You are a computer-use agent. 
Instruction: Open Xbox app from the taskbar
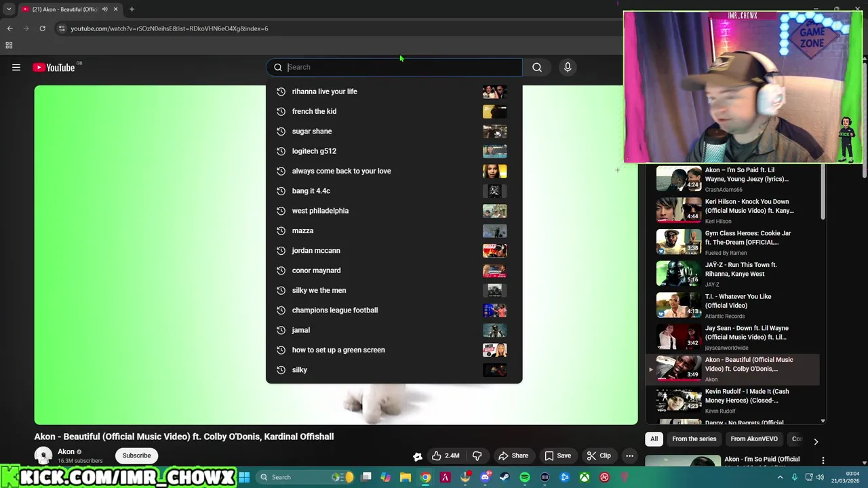[x=585, y=477]
